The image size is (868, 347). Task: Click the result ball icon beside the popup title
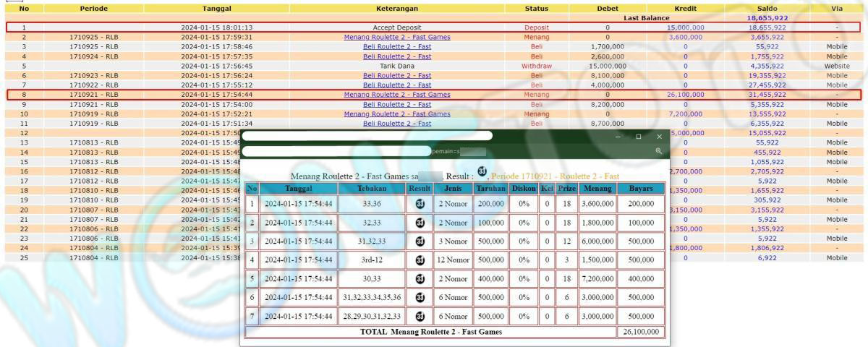coord(482,172)
